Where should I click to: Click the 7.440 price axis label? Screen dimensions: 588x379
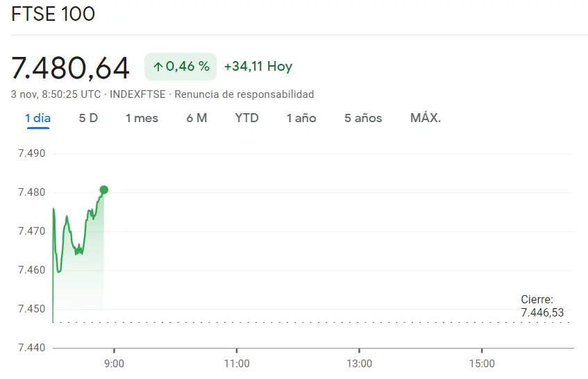31,348
